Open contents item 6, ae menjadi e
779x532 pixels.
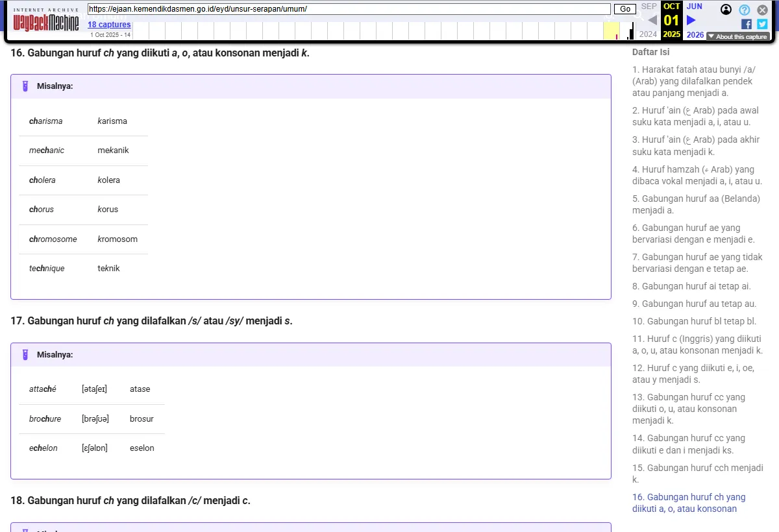pos(693,234)
